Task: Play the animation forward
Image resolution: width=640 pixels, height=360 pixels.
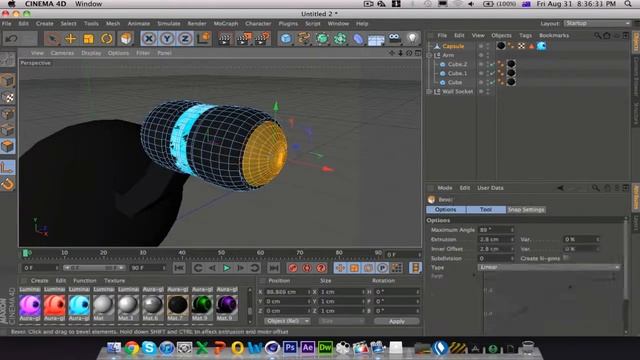Action: click(227, 268)
